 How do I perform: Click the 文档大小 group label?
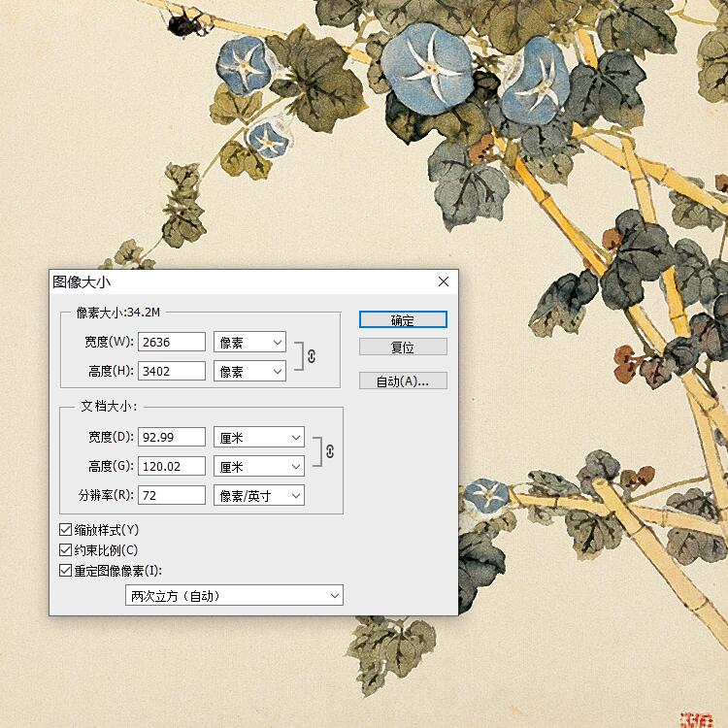coord(109,407)
